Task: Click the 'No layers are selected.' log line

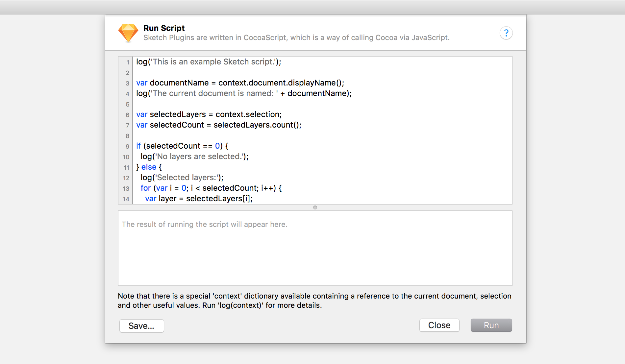Action: point(195,157)
